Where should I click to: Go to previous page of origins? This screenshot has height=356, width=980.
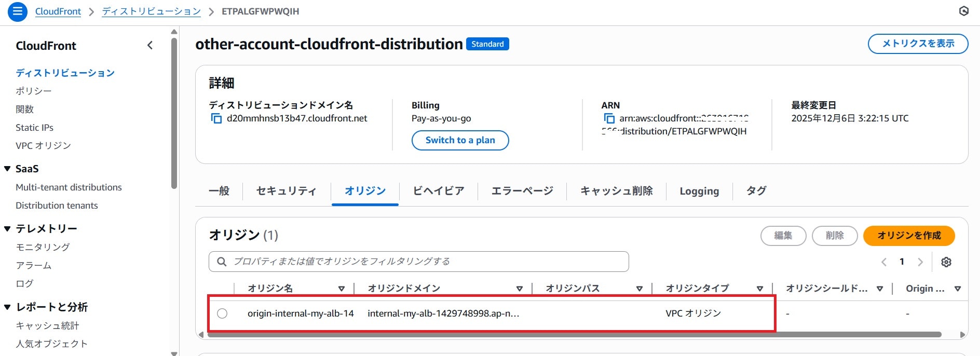click(884, 262)
